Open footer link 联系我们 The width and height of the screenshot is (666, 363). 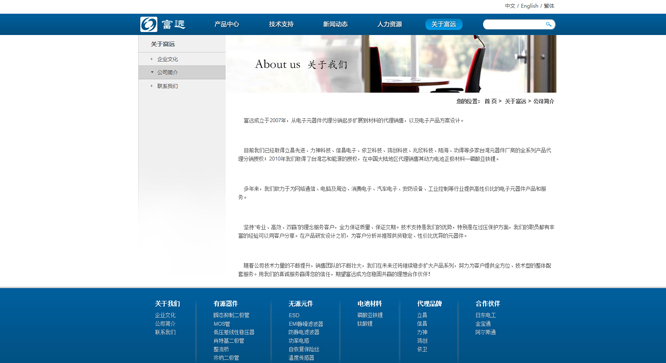[165, 332]
